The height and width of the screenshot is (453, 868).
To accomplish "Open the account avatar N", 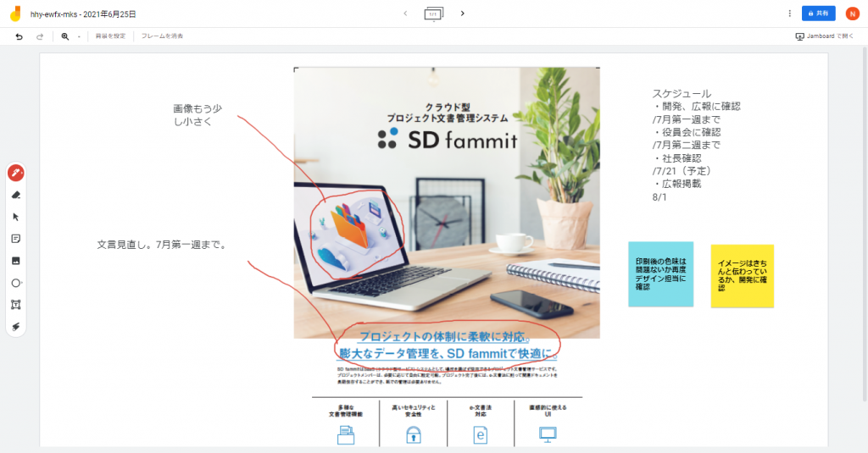I will click(x=853, y=14).
